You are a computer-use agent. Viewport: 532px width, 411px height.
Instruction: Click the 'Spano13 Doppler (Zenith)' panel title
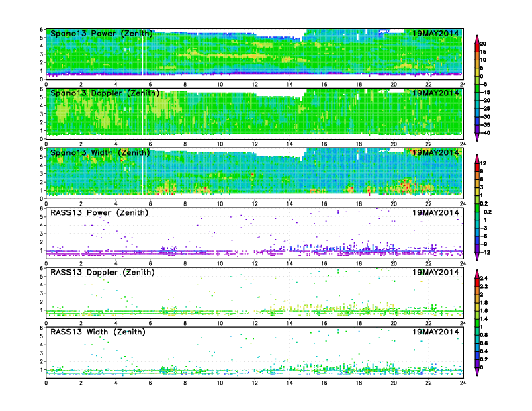point(105,93)
